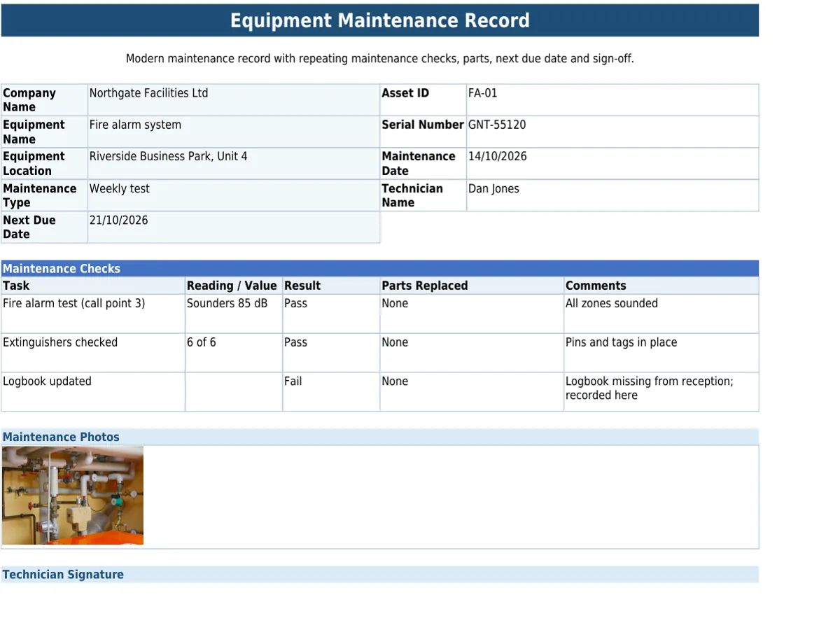Select the Result column header

(331, 286)
